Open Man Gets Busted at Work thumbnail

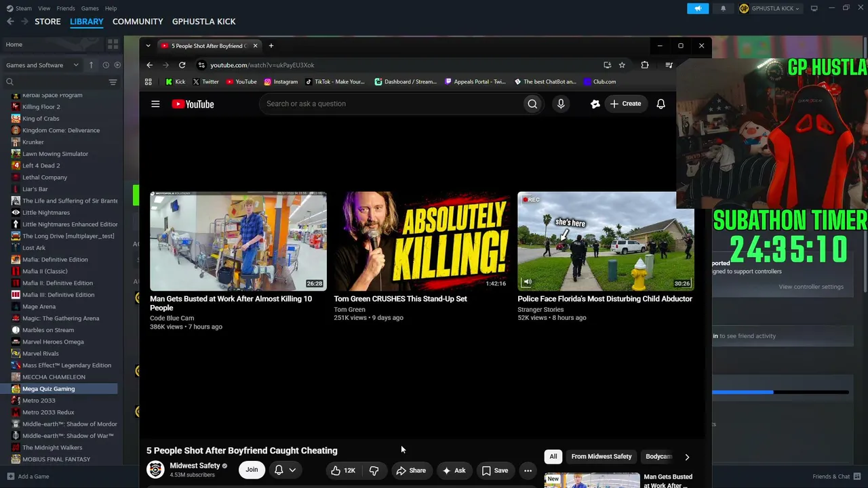pos(238,241)
